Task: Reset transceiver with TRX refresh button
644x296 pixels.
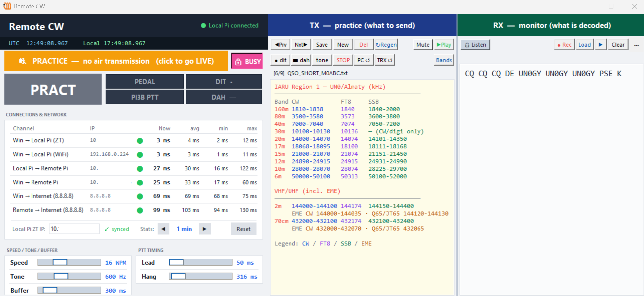Action: click(385, 60)
